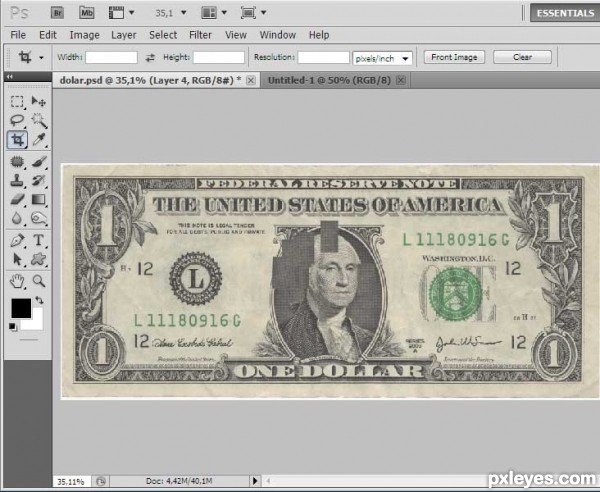Open the Select menu
This screenshot has width=600, height=492.
point(163,35)
